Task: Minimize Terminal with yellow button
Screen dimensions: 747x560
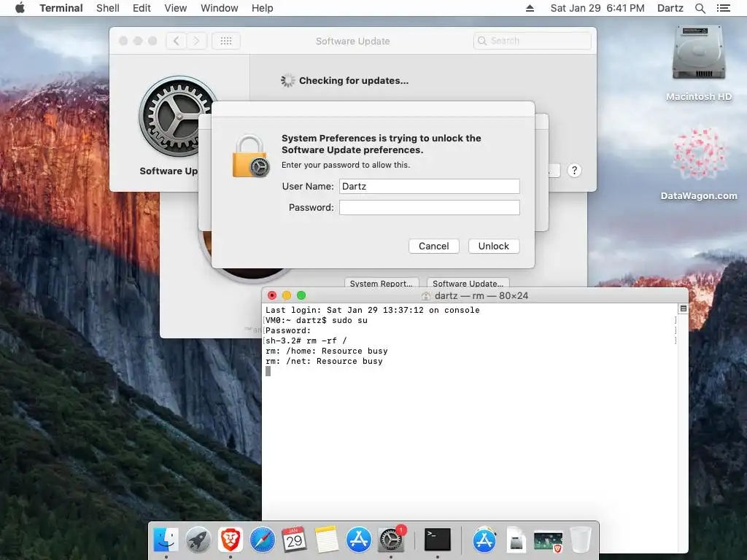Action: (286, 296)
